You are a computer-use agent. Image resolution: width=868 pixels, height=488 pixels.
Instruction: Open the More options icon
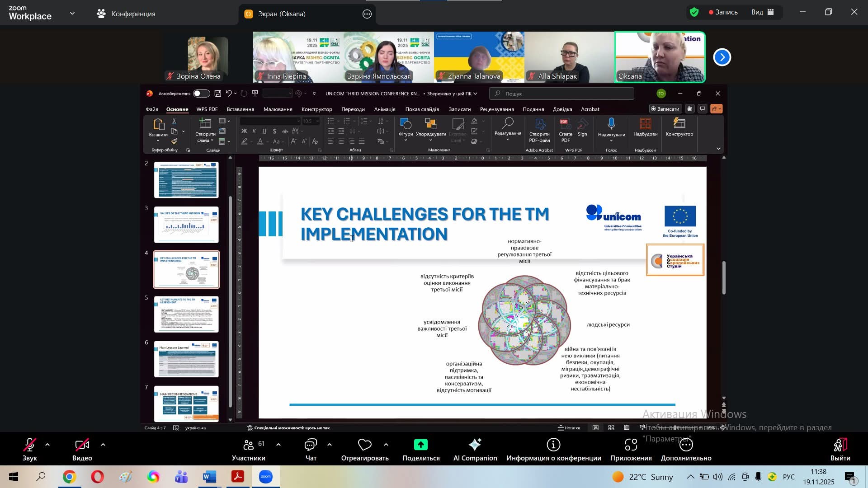[686, 446]
